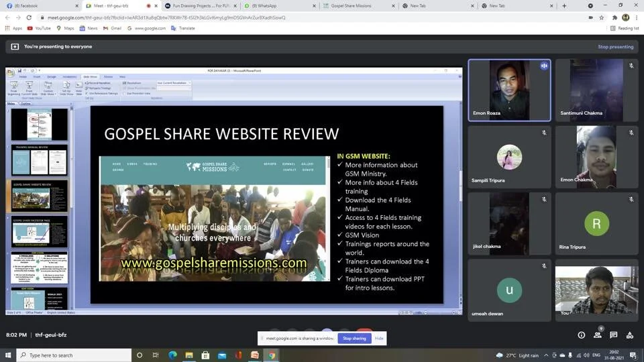Click PowerPoint From Current Slide icon
The height and width of the screenshot is (362, 644).
point(29,88)
